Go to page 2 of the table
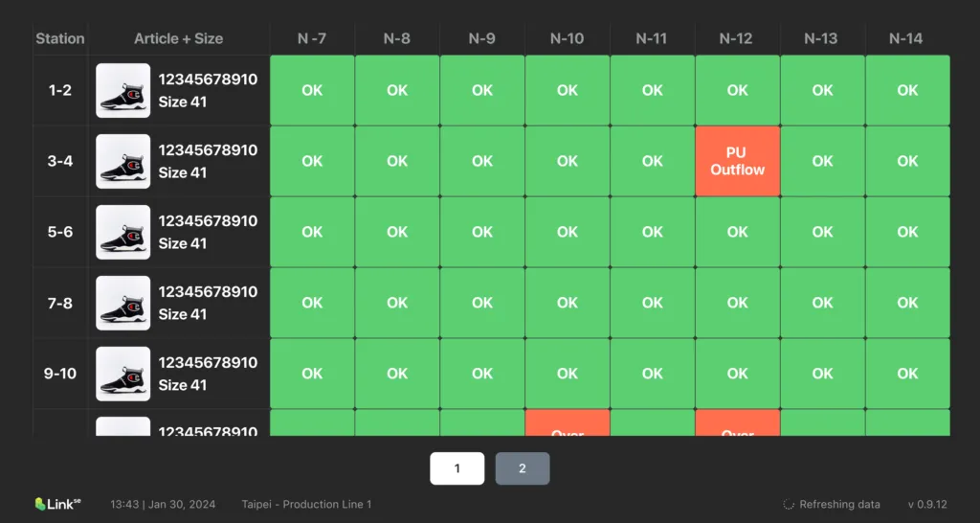This screenshot has width=980, height=523. pyautogui.click(x=523, y=468)
